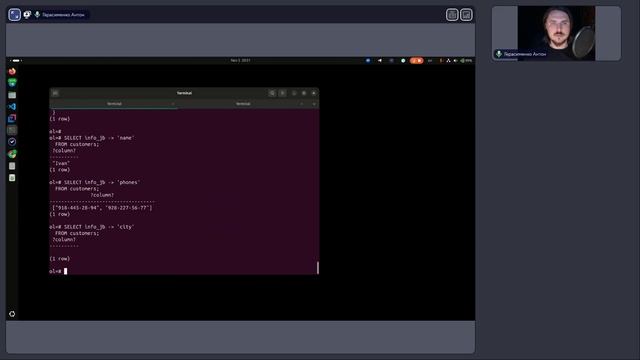Open the bottom green-document app in the dock
The width and height of the screenshot is (640, 360).
pyautogui.click(x=12, y=178)
